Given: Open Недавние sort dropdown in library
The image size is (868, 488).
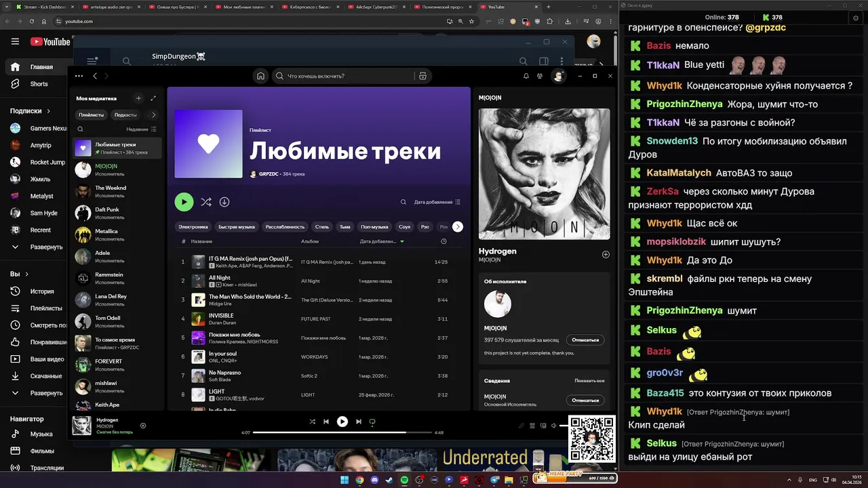Looking at the screenshot, I should 141,129.
